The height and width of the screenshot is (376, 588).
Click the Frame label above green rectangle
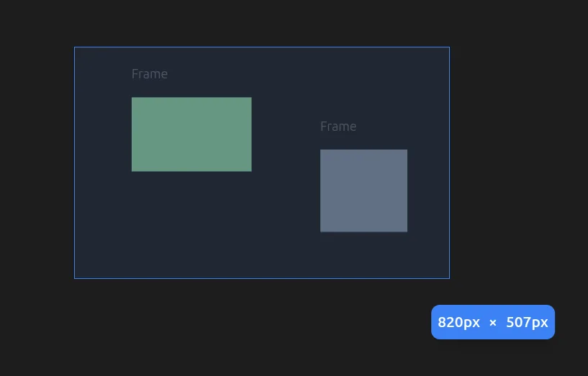click(x=150, y=74)
